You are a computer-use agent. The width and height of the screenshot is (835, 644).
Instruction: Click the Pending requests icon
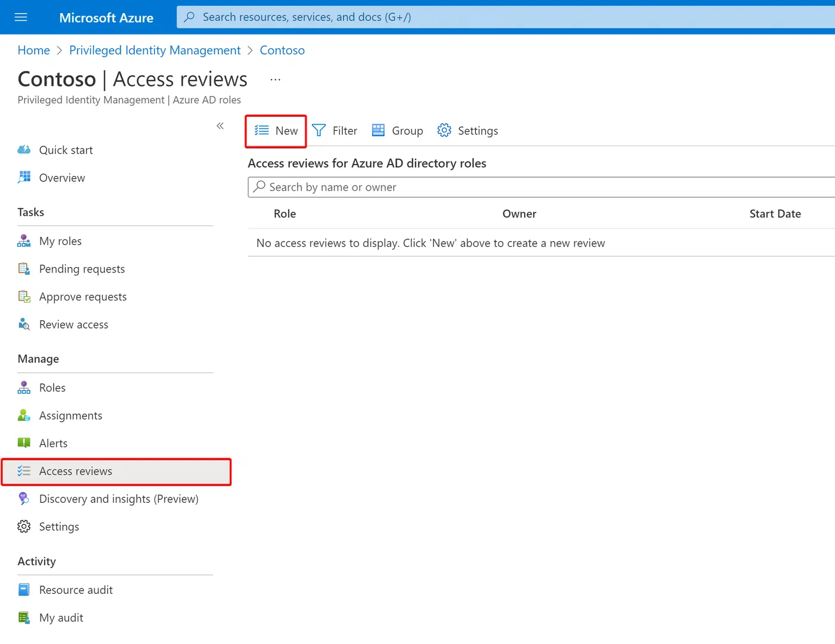coord(24,269)
